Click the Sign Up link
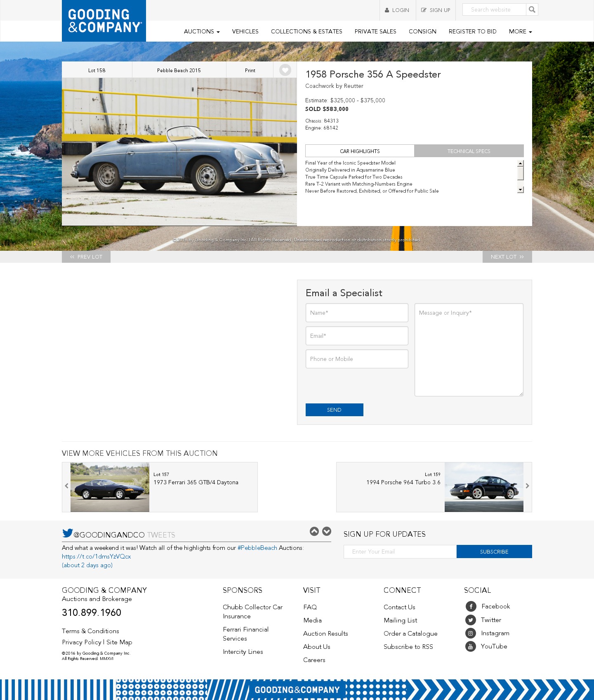 click(x=436, y=10)
